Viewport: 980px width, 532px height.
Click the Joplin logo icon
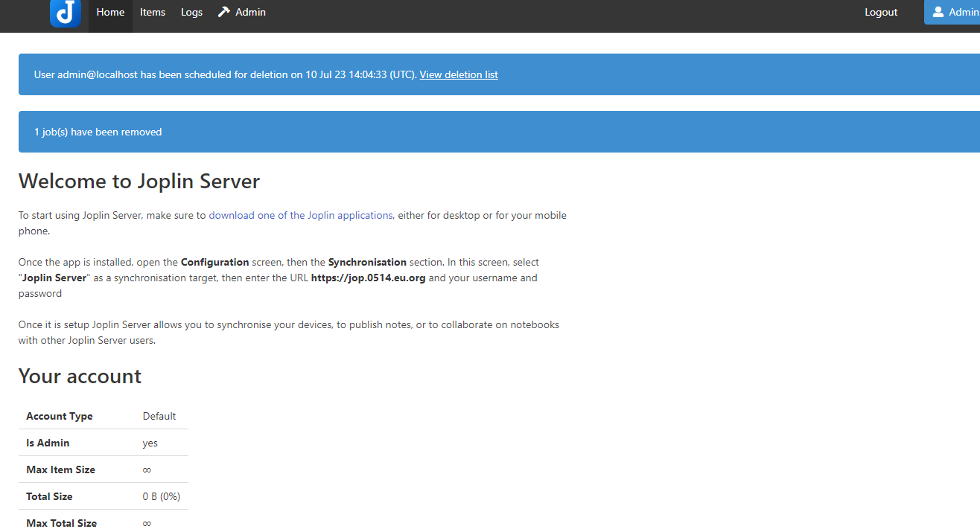(x=66, y=13)
